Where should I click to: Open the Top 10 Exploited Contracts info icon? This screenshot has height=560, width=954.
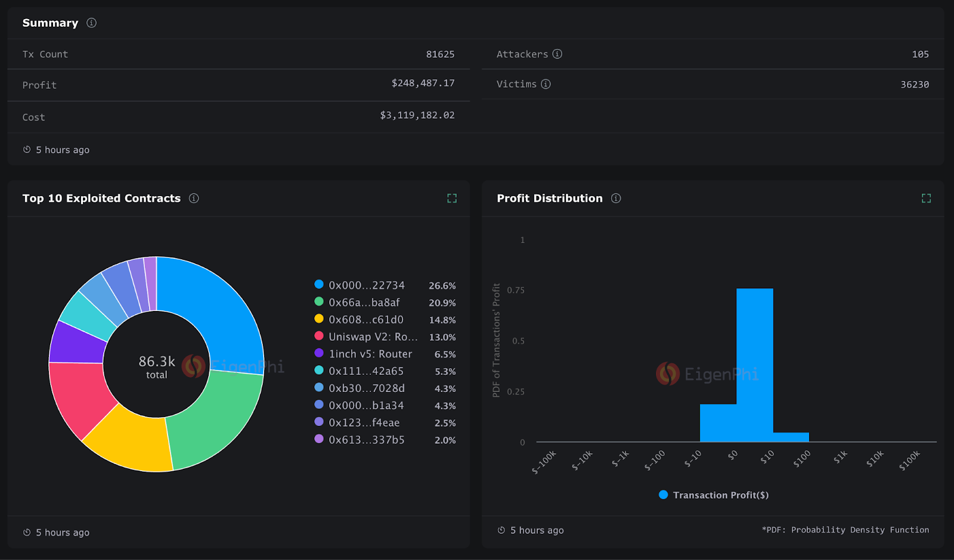click(x=193, y=198)
